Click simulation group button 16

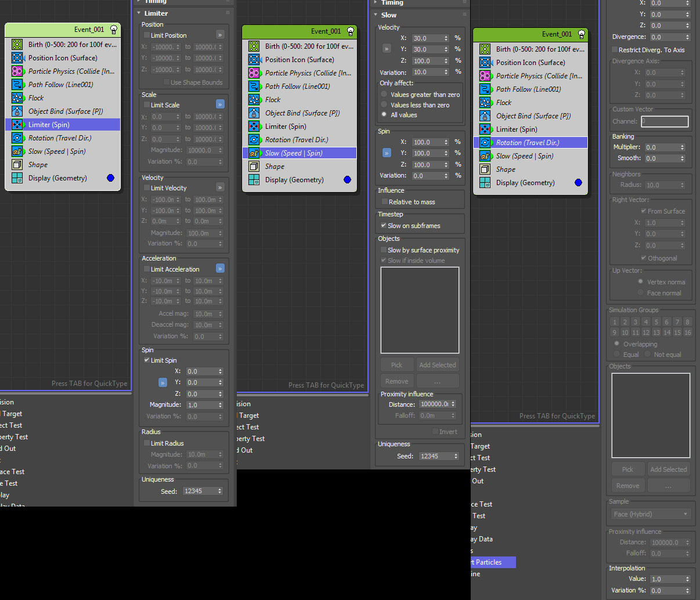click(687, 332)
